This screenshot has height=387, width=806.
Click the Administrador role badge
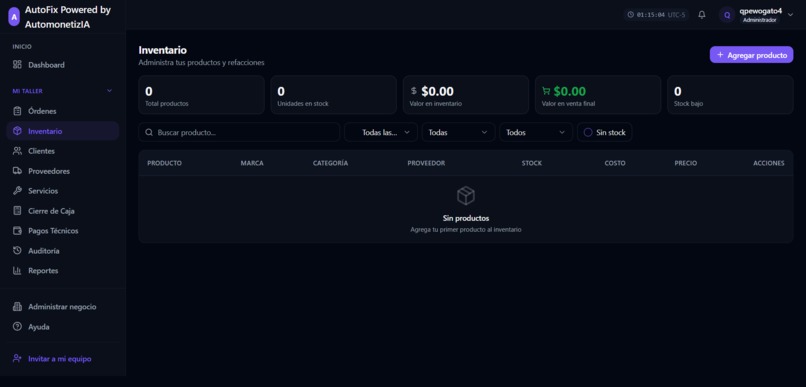pyautogui.click(x=760, y=20)
